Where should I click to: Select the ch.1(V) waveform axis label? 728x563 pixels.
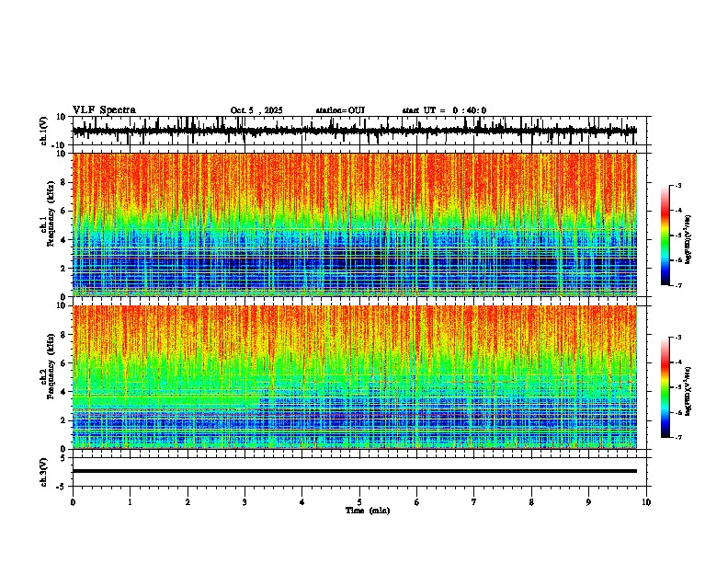[x=44, y=131]
